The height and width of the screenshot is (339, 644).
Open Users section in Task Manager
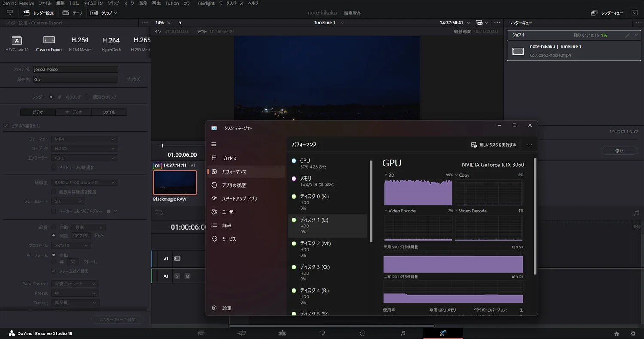click(x=246, y=212)
